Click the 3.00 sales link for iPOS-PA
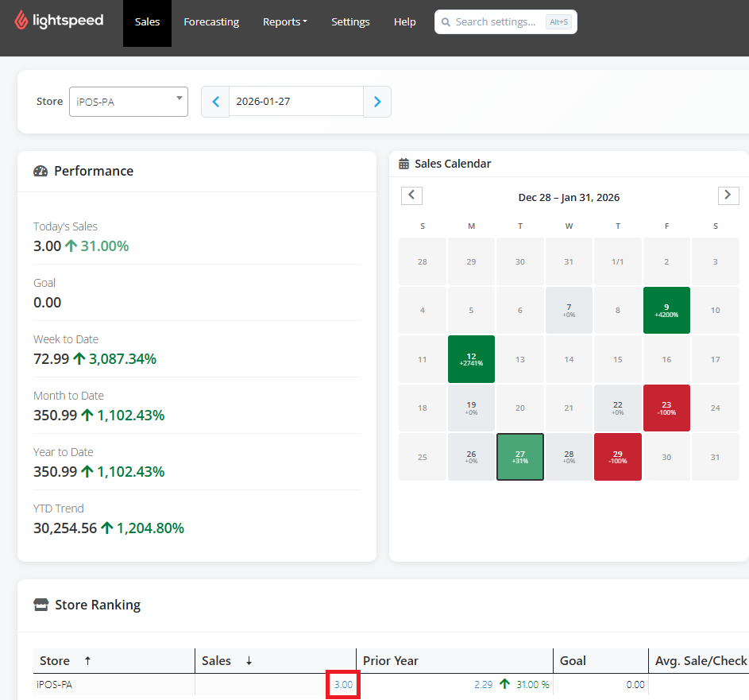 (x=343, y=685)
